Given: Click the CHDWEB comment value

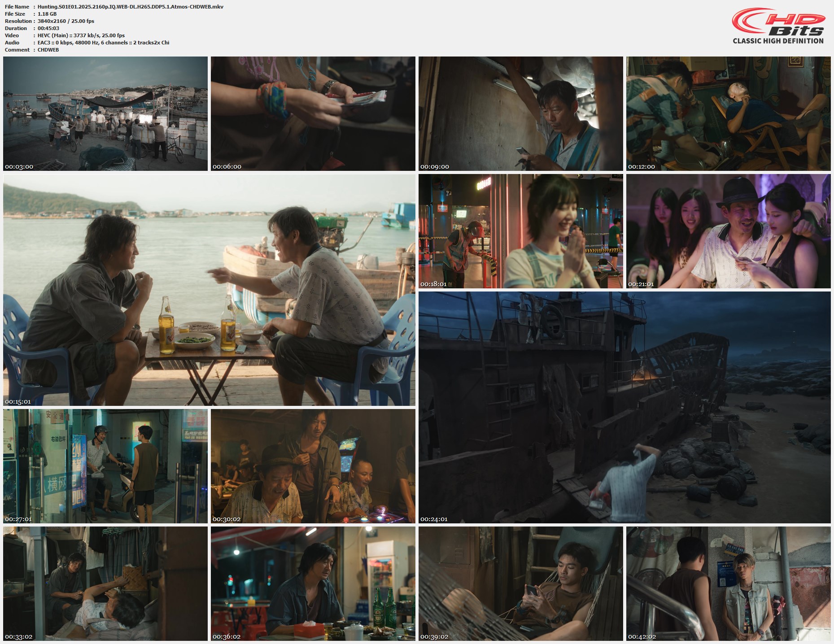Looking at the screenshot, I should point(48,50).
